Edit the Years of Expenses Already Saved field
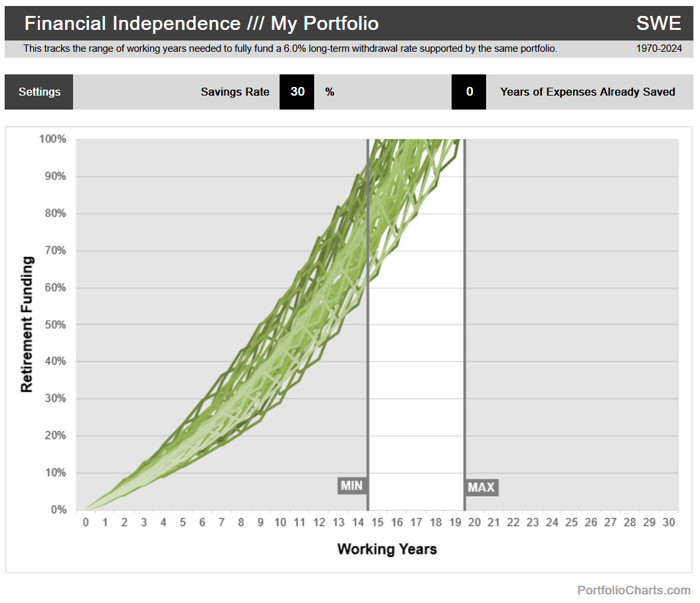700x603 pixels. (x=469, y=92)
